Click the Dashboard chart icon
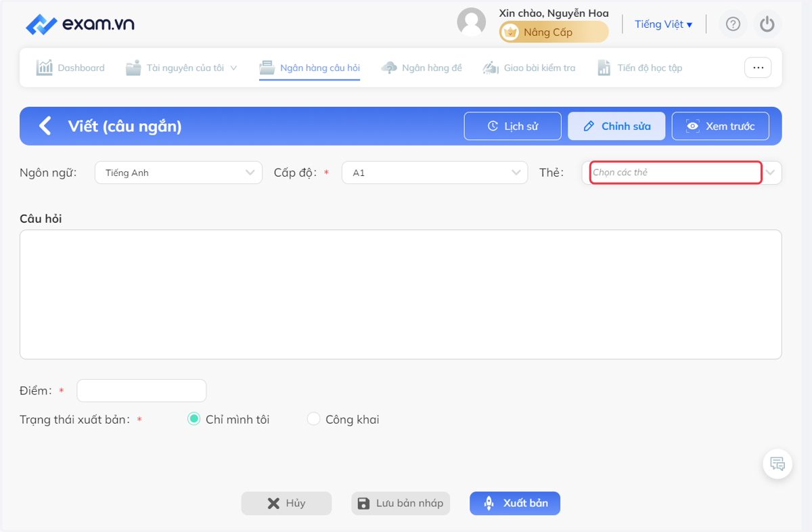The width and height of the screenshot is (812, 532). point(45,68)
